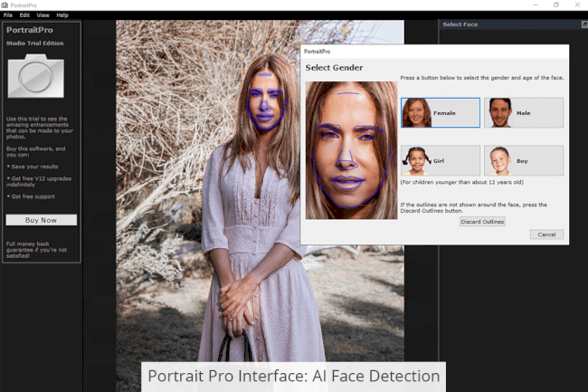Minimize the PortraitPro window

coord(536,5)
